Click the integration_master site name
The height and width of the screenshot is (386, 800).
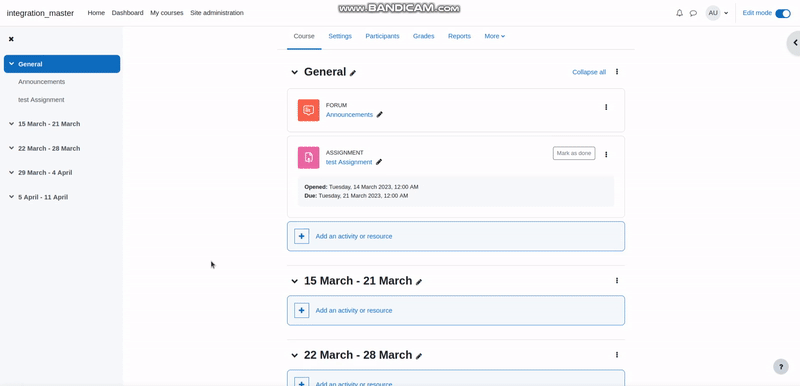(40, 13)
